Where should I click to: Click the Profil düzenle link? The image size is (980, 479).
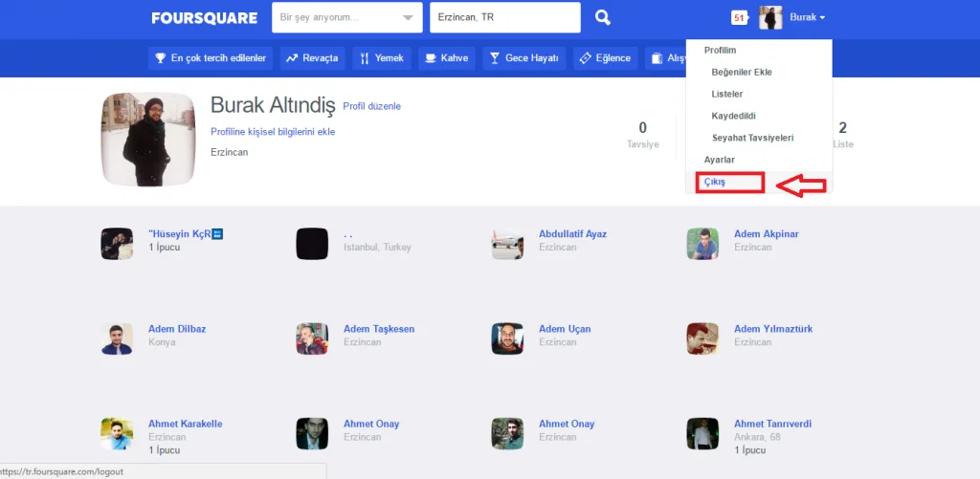click(x=371, y=106)
